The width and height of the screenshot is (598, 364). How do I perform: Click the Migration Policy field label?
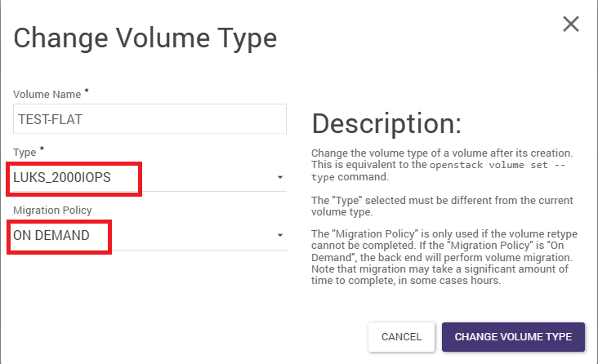[52, 211]
